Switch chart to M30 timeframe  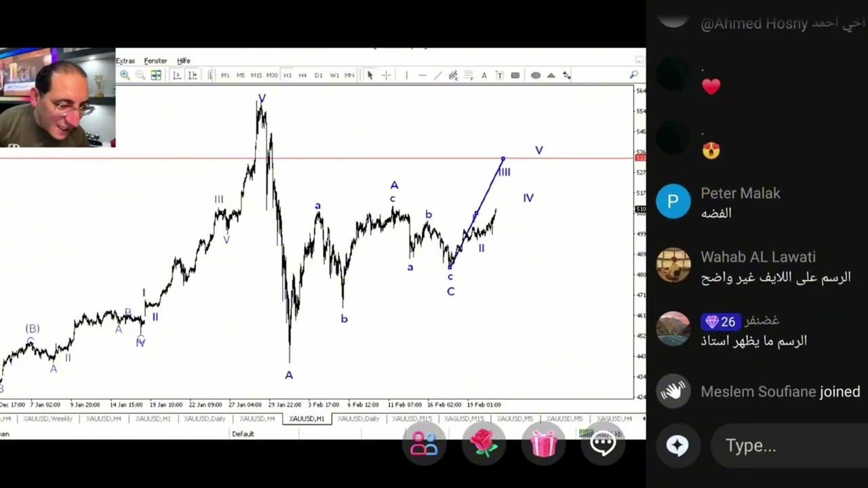(272, 75)
